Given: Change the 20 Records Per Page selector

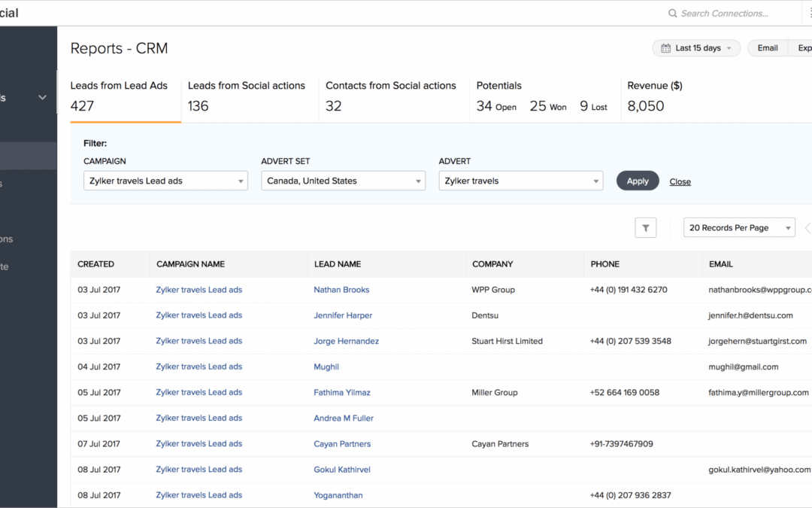Looking at the screenshot, I should click(x=738, y=228).
